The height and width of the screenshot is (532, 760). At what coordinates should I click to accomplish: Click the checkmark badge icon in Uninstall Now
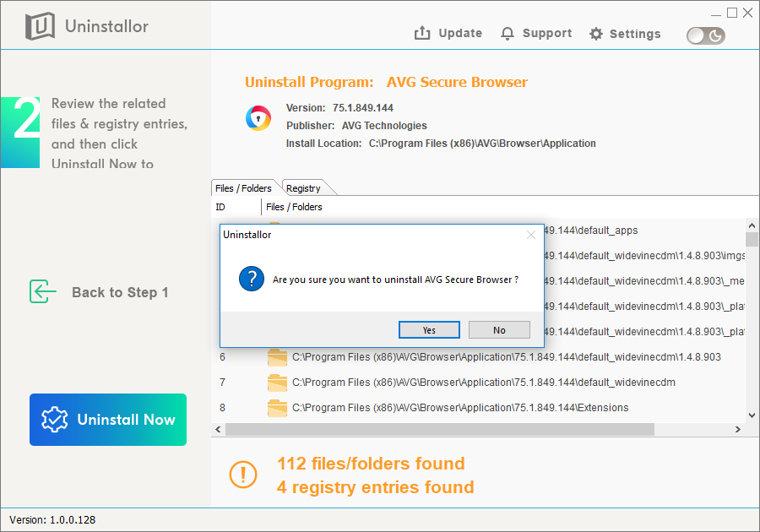54,419
